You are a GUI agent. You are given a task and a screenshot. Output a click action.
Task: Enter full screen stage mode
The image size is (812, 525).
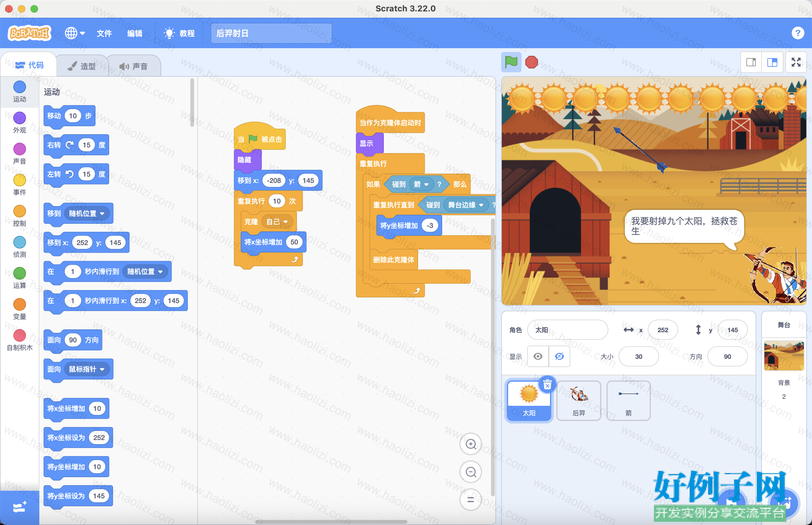pyautogui.click(x=796, y=62)
